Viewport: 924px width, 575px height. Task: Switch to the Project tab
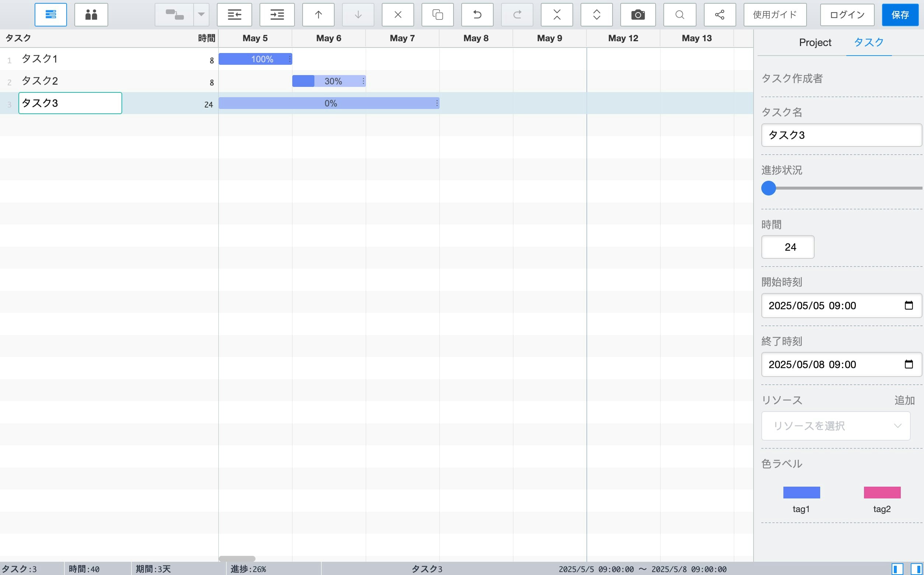click(815, 43)
